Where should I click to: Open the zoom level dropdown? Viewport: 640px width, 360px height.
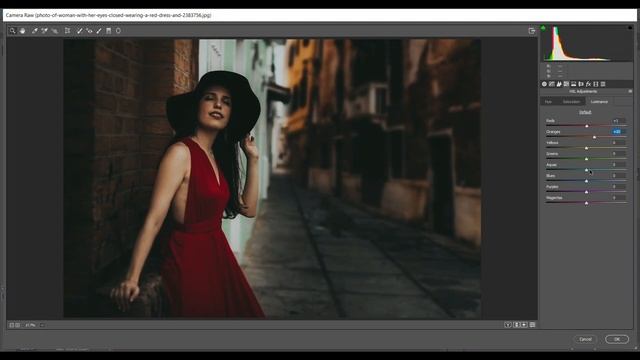[x=42, y=325]
